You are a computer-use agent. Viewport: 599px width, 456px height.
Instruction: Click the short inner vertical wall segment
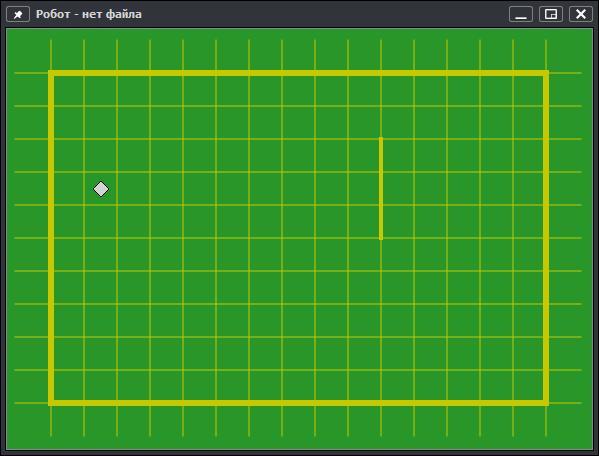[x=381, y=188]
